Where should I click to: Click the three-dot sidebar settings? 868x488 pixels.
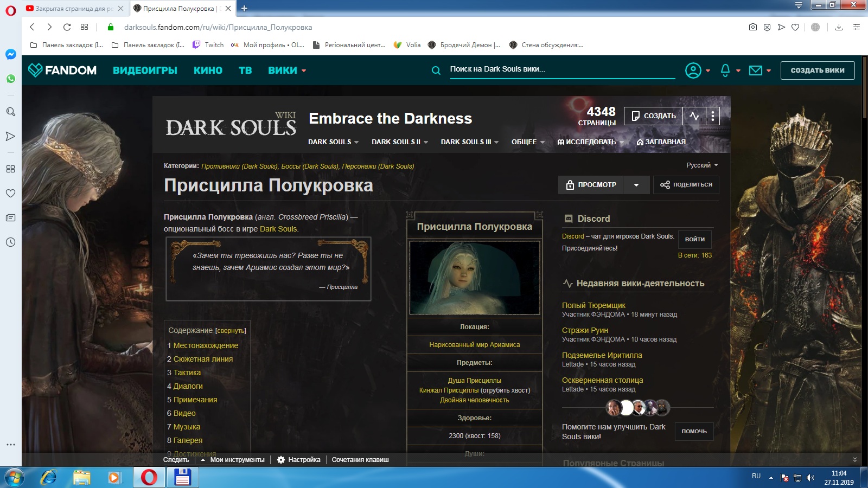10,445
